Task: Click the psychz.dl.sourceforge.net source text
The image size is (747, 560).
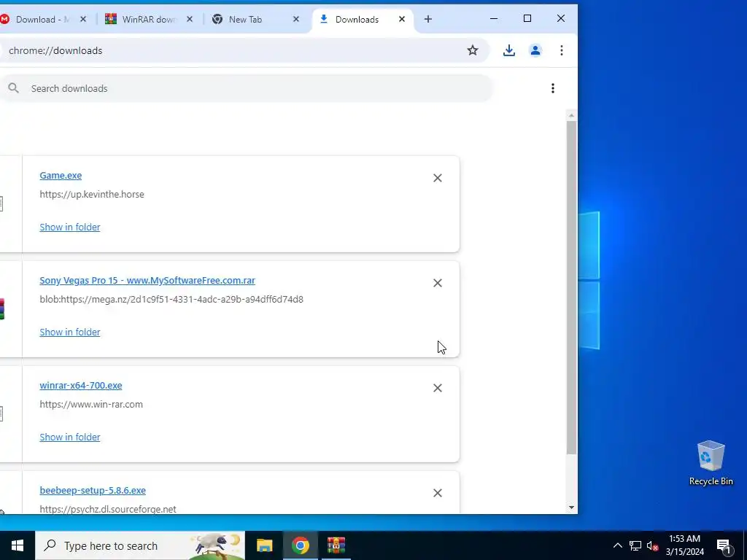Action: pyautogui.click(x=108, y=509)
